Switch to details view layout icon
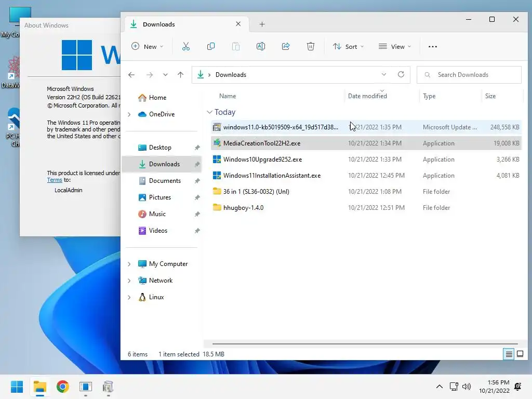 pos(509,354)
